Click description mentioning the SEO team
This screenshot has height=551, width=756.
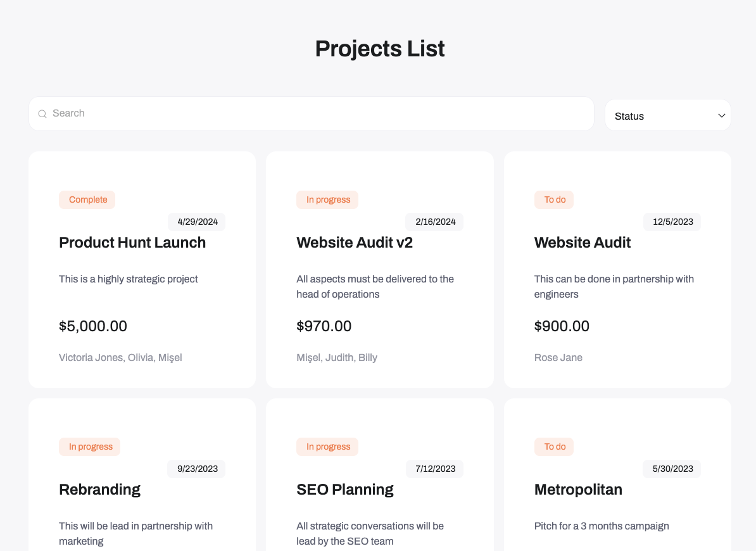click(x=370, y=533)
